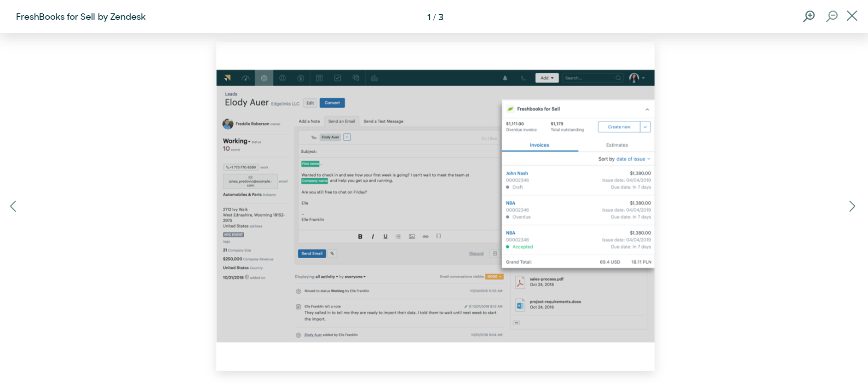Click the Send Email button
The image size is (868, 383).
[312, 254]
